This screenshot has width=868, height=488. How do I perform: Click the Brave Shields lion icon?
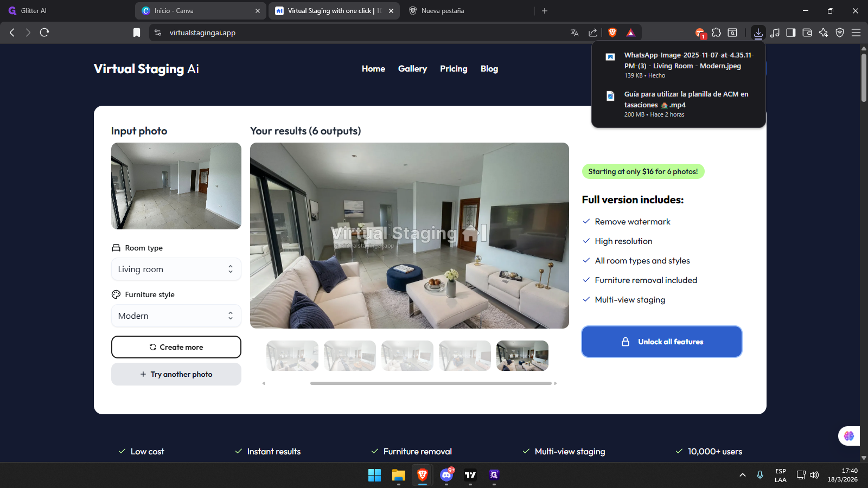612,33
